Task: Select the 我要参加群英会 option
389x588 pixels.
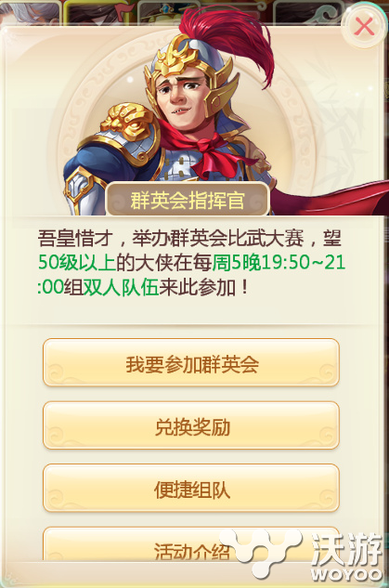Action: point(191,363)
